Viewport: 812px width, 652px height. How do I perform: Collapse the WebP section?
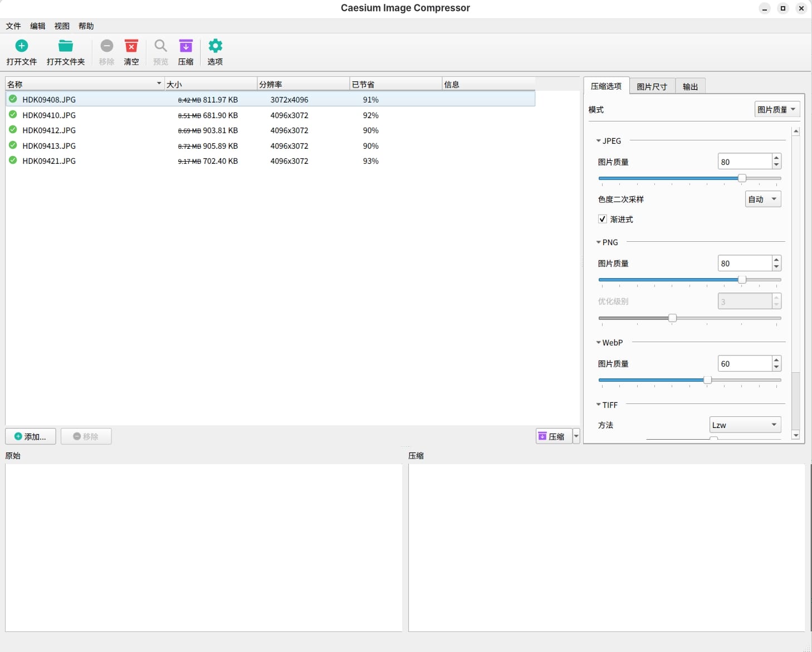click(x=599, y=343)
